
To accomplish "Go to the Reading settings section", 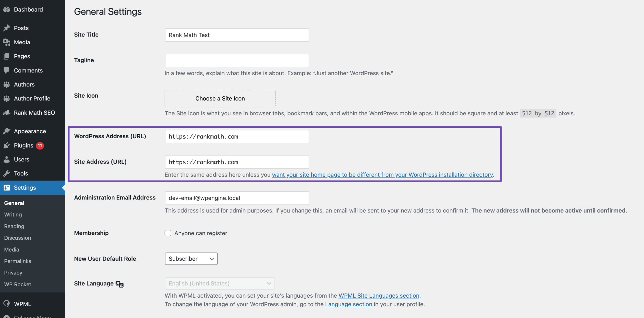I will click(14, 226).
